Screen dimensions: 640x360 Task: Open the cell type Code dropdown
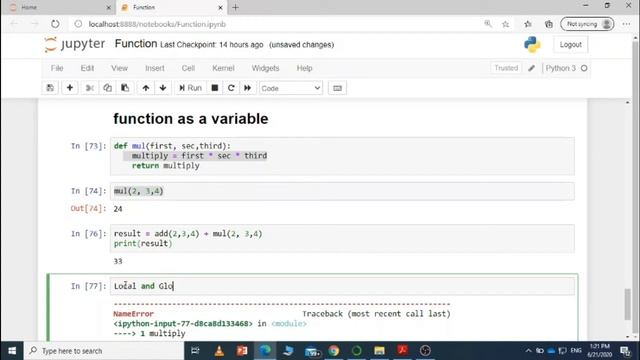coord(291,88)
